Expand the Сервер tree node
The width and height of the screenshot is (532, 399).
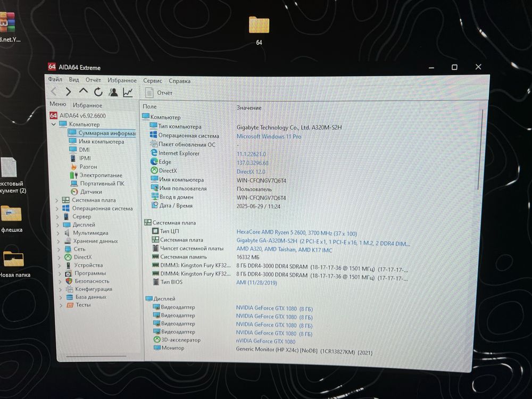57,217
